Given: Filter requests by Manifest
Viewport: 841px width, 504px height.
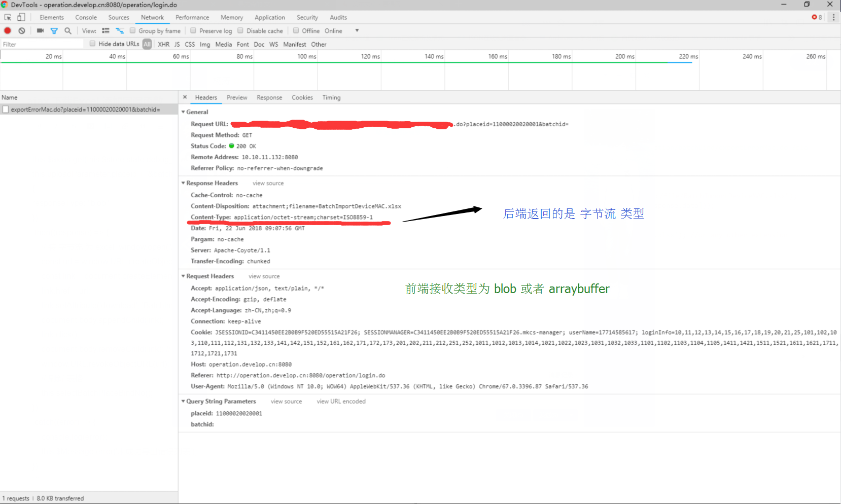Looking at the screenshot, I should pos(295,44).
